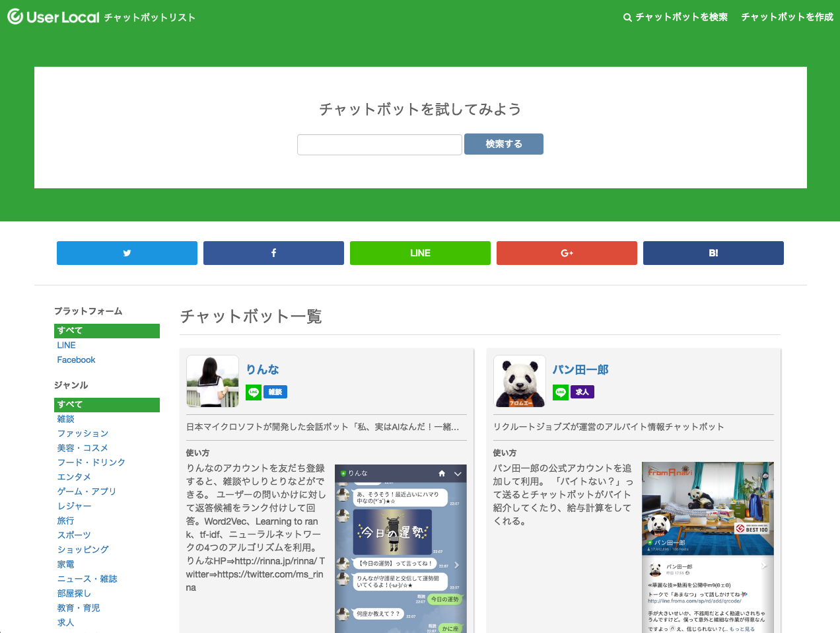Open りんな profile thumbnail

click(x=213, y=381)
